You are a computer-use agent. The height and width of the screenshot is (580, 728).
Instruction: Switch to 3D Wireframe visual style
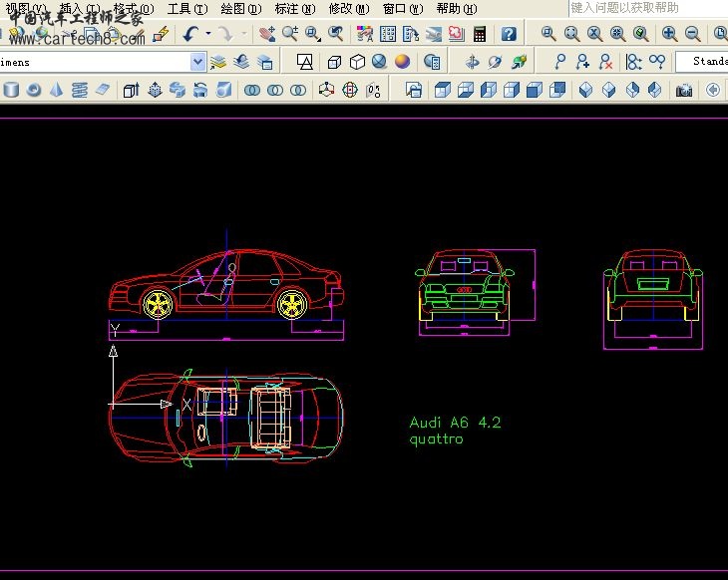tap(334, 62)
